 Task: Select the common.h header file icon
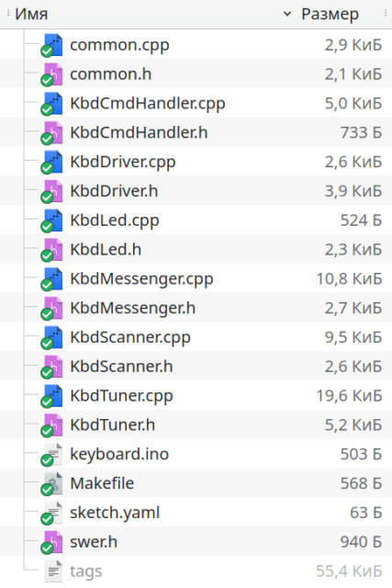pos(53,73)
